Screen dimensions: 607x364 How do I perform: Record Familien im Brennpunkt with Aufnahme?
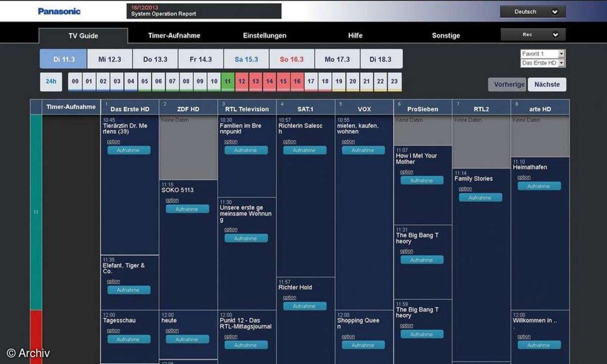tap(246, 150)
